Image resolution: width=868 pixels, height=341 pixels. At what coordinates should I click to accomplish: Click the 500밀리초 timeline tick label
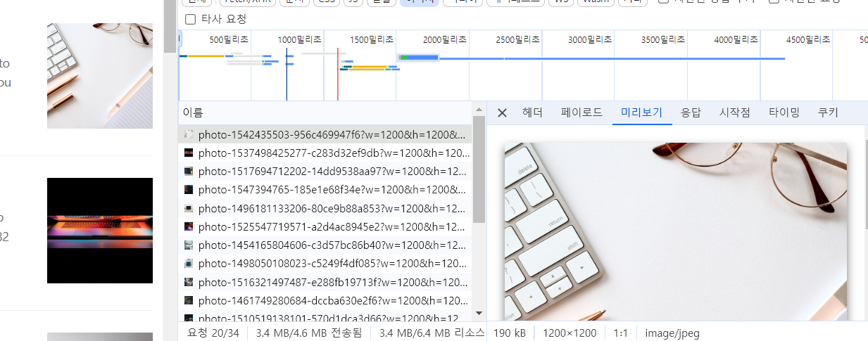point(229,40)
